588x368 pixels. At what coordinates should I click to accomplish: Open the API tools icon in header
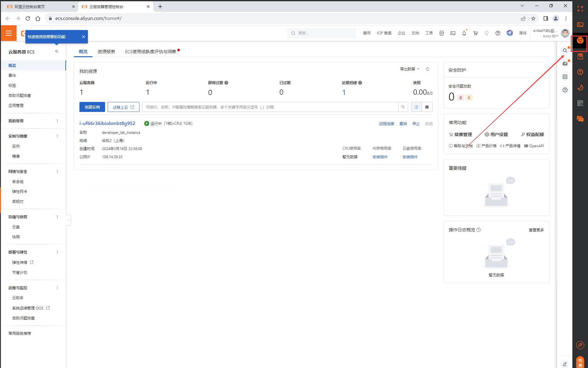pos(442,33)
